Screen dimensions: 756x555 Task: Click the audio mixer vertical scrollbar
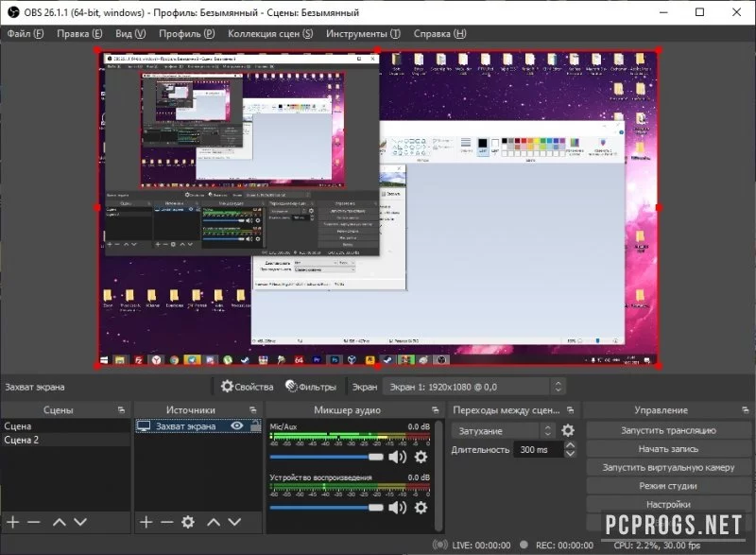point(438,476)
